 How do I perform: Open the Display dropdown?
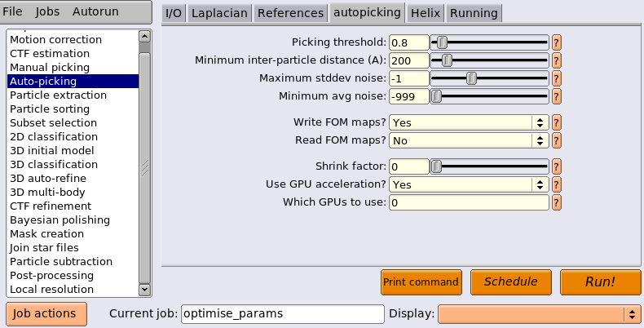tap(540, 314)
